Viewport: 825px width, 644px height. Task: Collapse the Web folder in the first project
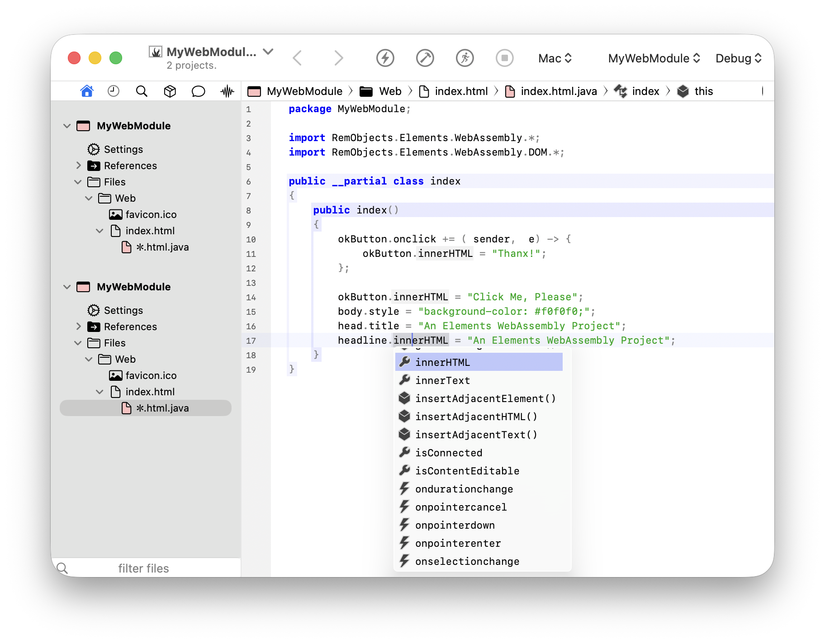tap(89, 198)
